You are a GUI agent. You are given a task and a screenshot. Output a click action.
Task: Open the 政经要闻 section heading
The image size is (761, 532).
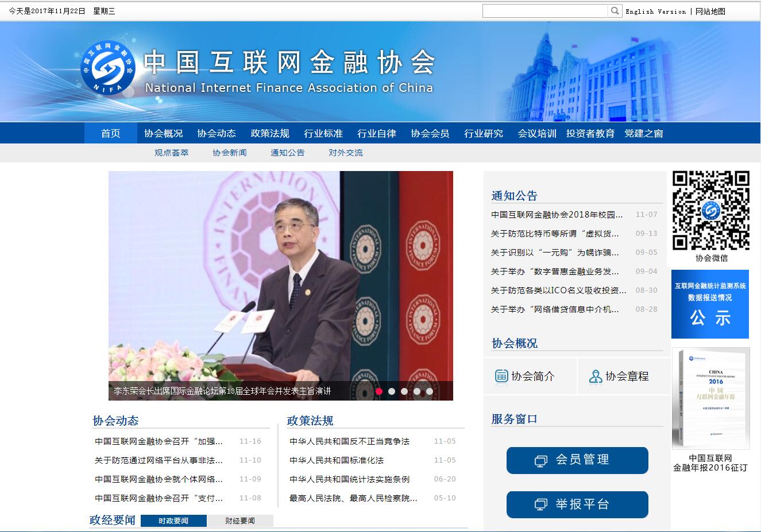click(x=113, y=520)
